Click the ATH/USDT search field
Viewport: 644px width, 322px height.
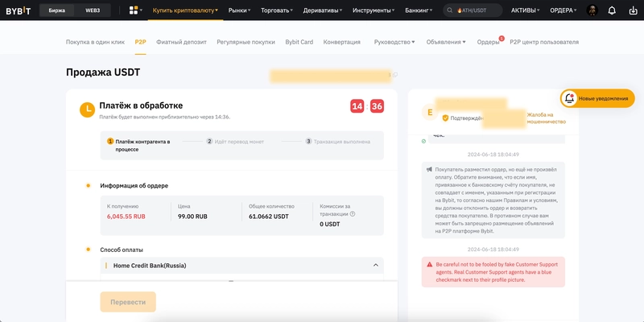(473, 10)
